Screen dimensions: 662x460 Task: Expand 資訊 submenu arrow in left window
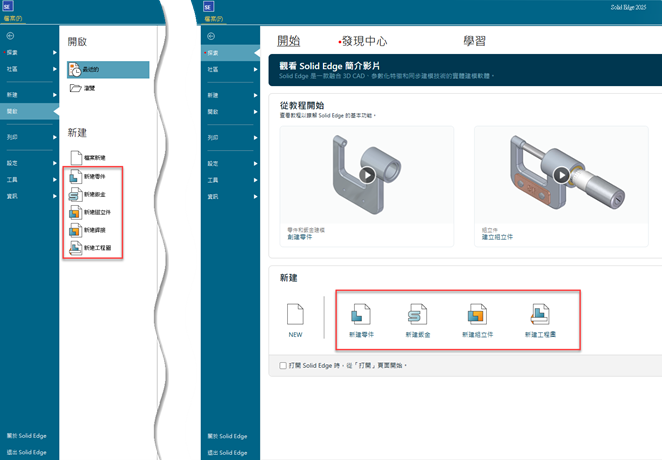(54, 196)
